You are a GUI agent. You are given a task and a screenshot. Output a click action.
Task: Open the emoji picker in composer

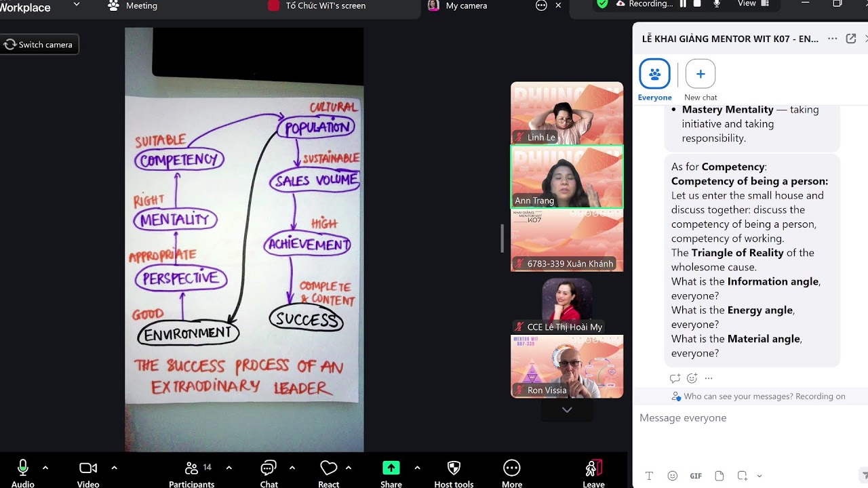[x=673, y=476]
